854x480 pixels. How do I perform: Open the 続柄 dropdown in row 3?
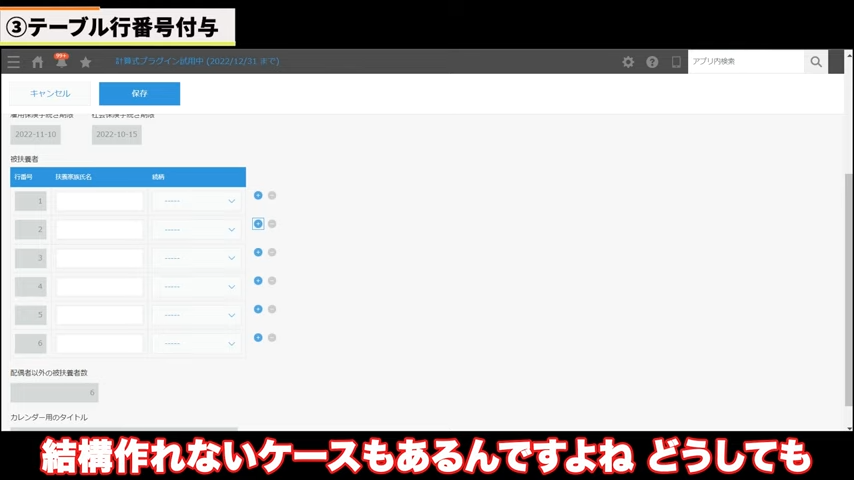[196, 258]
